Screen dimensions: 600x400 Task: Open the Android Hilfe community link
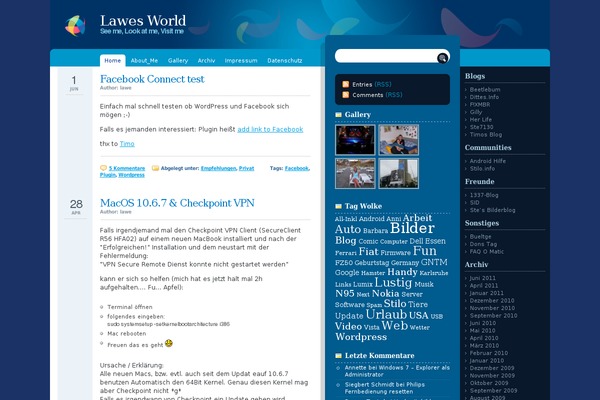[488, 161]
